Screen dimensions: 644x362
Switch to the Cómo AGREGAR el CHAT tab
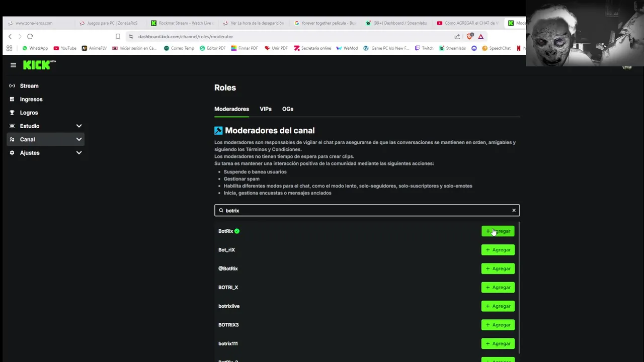(469, 23)
